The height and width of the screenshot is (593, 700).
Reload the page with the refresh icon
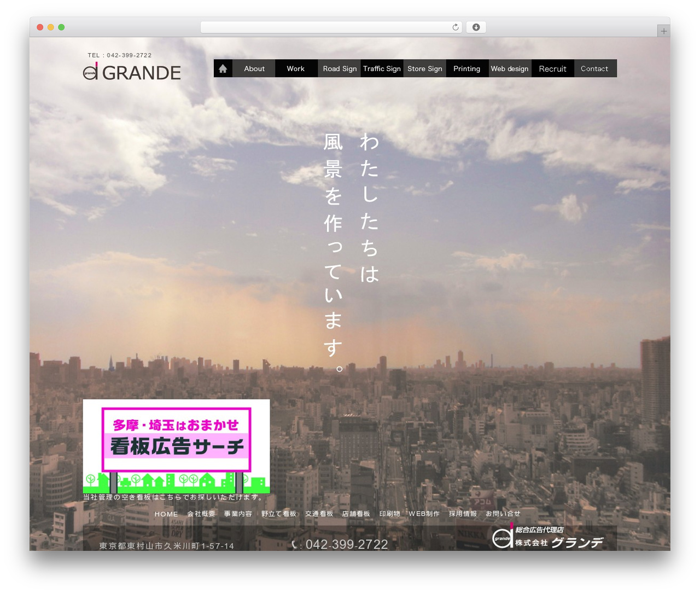tap(455, 27)
